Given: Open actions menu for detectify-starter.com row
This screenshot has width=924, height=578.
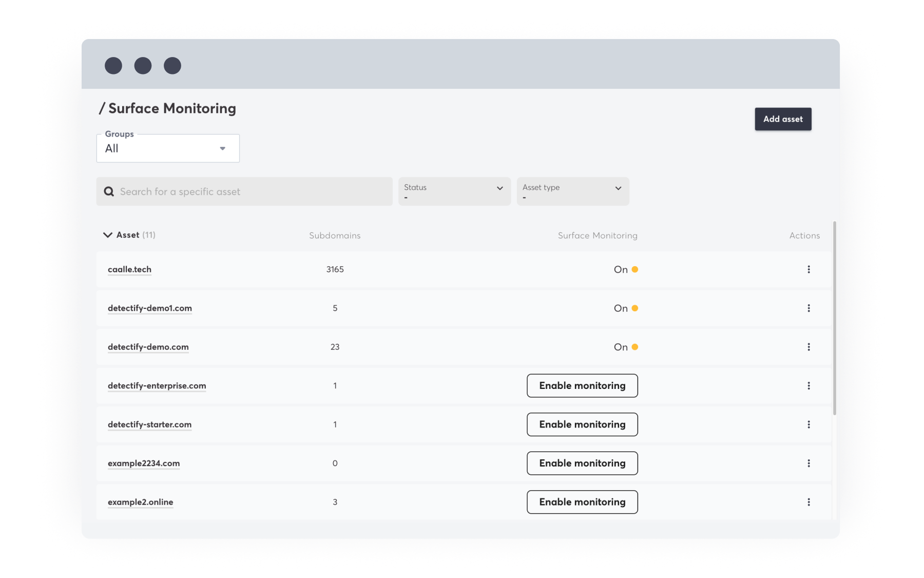Looking at the screenshot, I should [808, 424].
